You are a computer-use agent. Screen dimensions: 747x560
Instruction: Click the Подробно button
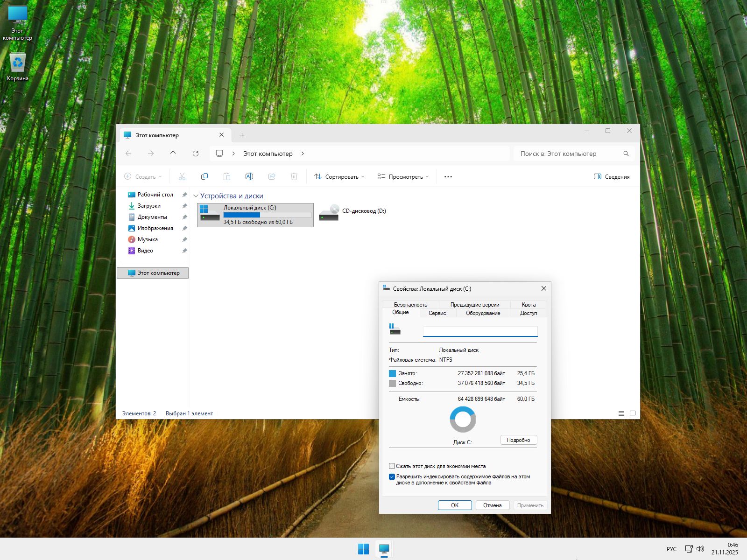(519, 440)
